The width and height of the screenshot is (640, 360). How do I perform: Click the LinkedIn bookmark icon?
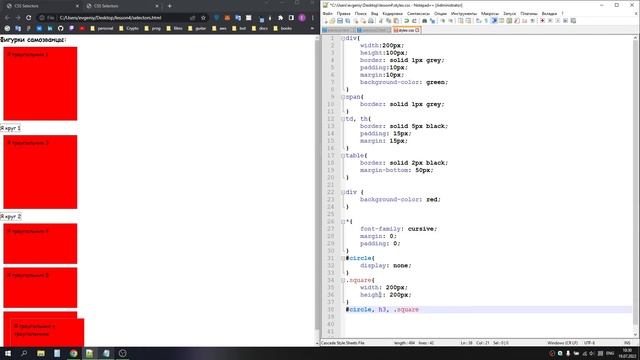[x=50, y=29]
